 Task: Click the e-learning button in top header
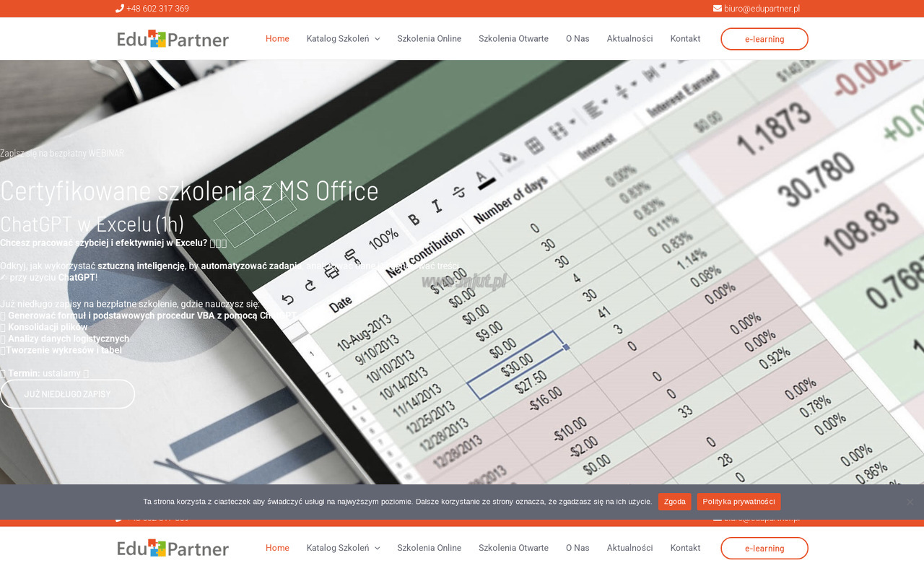[x=764, y=39]
